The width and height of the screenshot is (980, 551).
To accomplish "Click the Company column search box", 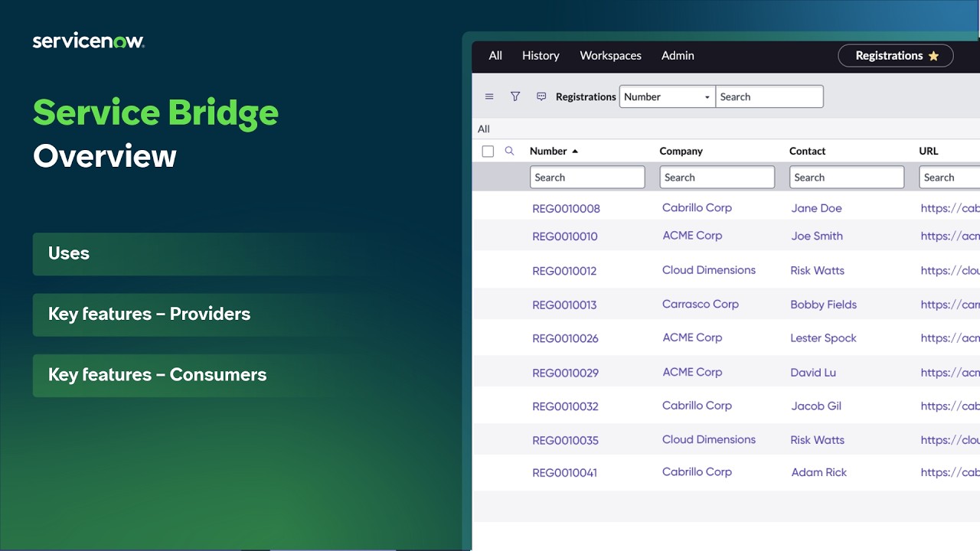I will pyautogui.click(x=717, y=178).
